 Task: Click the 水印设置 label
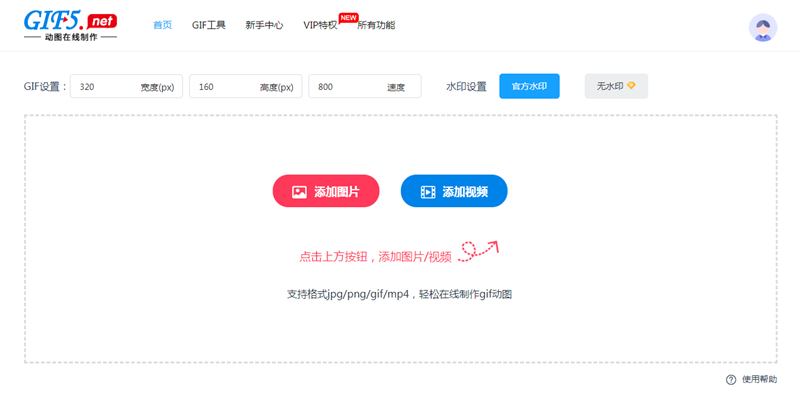pyautogui.click(x=466, y=87)
